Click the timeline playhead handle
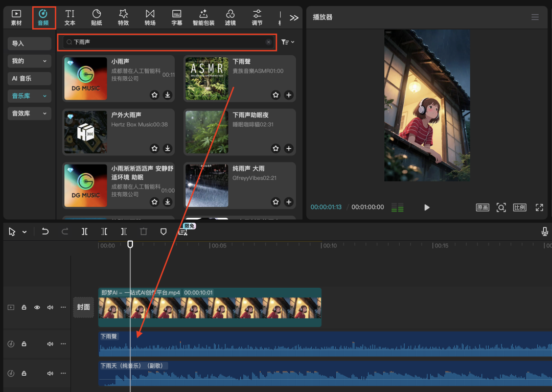This screenshot has width=552, height=392. (x=130, y=244)
